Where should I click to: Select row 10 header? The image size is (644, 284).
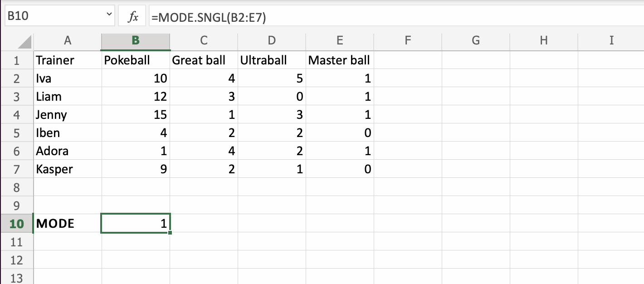coord(16,223)
